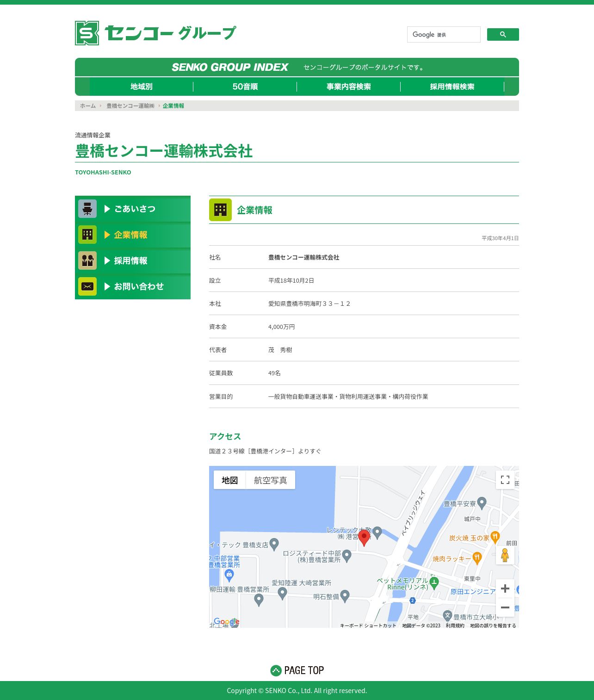Click the envelope icon beside お問い合わせ
This screenshot has height=700, width=594.
click(87, 286)
